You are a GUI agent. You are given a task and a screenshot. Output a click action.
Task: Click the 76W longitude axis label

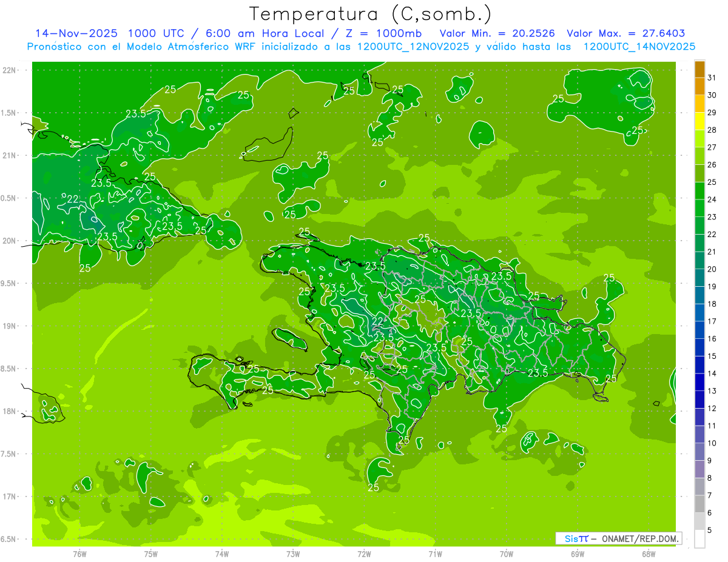[x=79, y=554]
